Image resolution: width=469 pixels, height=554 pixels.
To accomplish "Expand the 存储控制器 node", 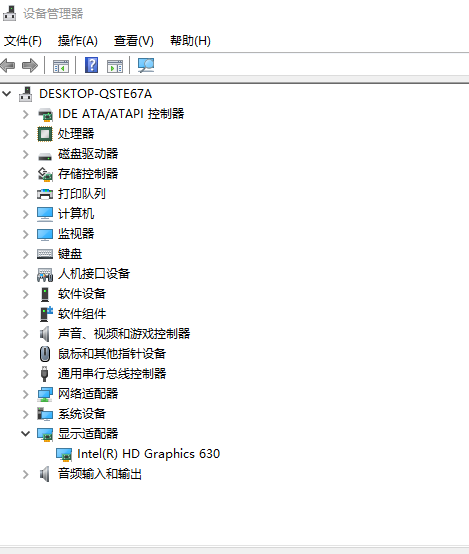I will (x=25, y=174).
